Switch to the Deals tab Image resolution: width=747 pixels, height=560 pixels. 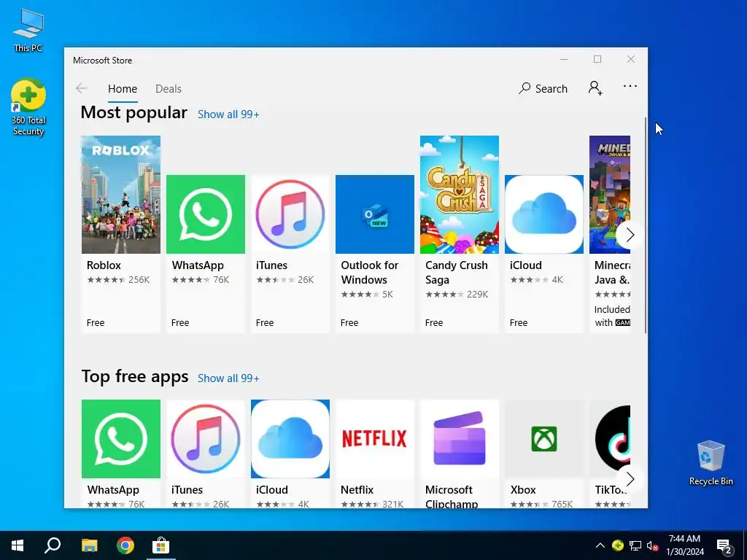point(169,89)
